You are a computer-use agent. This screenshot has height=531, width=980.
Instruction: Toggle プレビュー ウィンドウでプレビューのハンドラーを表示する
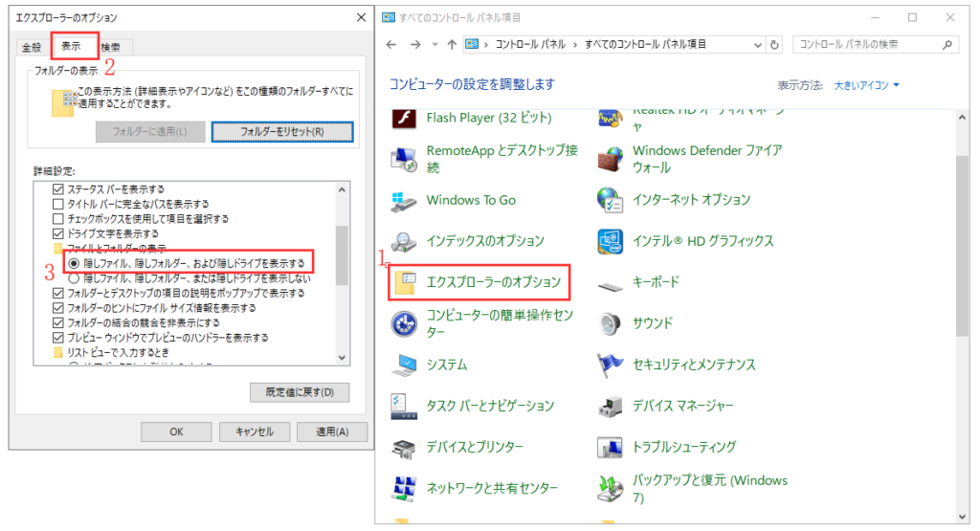click(x=58, y=338)
